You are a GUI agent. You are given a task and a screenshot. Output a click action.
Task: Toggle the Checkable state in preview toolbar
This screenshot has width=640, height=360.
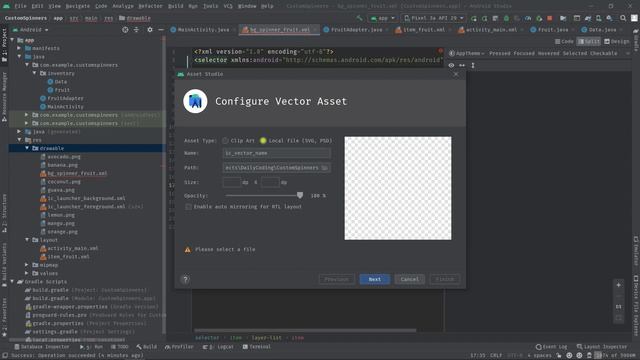pyautogui.click(x=604, y=53)
